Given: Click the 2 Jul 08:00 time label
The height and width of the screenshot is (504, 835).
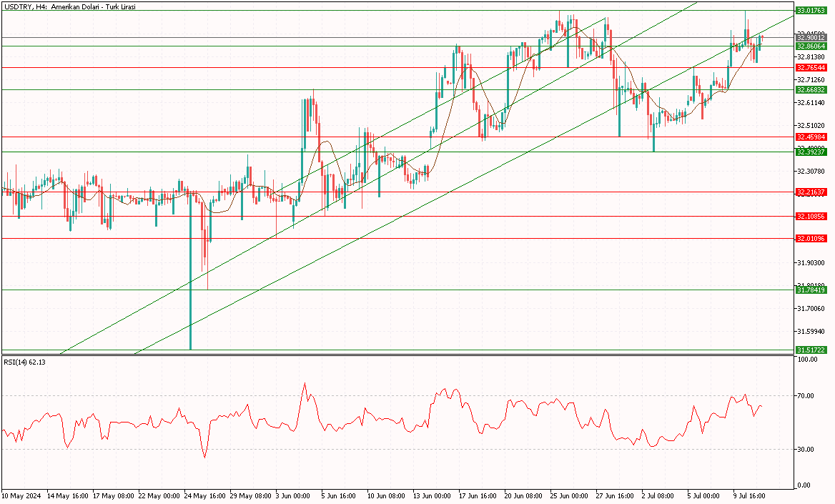Looking at the screenshot, I should (x=658, y=496).
